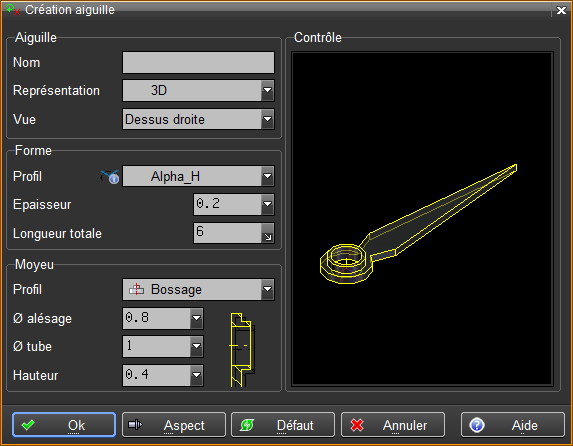Expand the Epaisseur value dropdown

pos(267,204)
